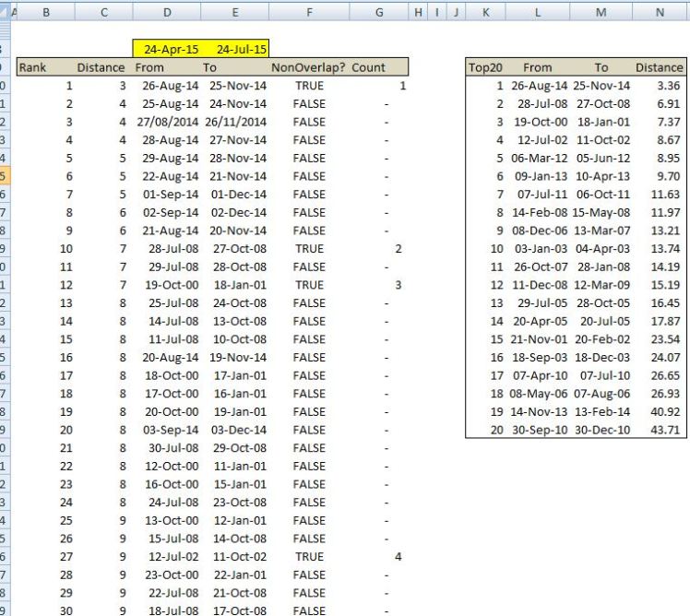Select the Count cell showing 4
690x616 pixels.
point(399,556)
